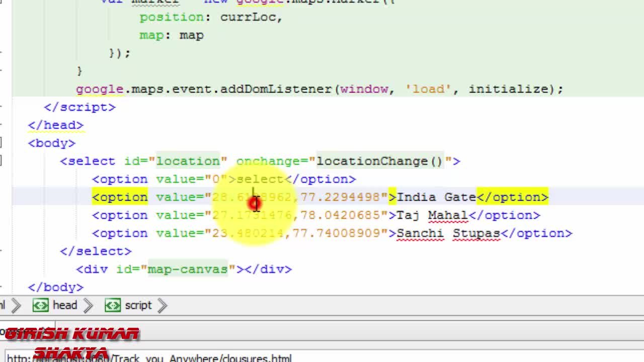Click the closing </script> tag
The image size is (644, 362).
(x=79, y=107)
